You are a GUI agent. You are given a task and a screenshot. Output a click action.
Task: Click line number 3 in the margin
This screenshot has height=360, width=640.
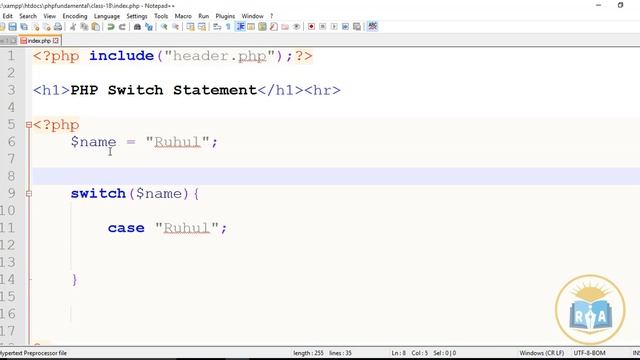[11, 90]
